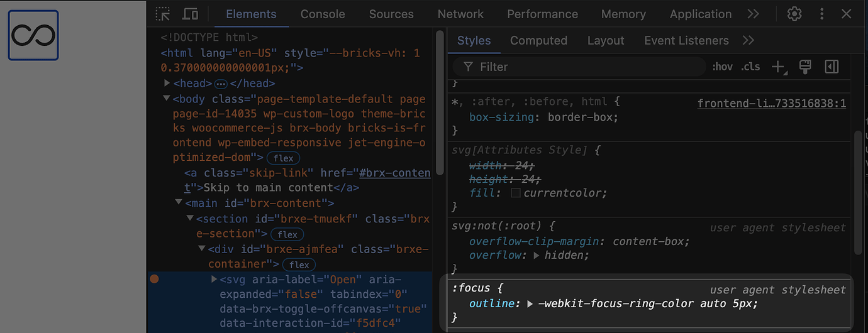Select the DOCTYPE html line
Viewport: 868px width, 333px height.
click(x=209, y=37)
